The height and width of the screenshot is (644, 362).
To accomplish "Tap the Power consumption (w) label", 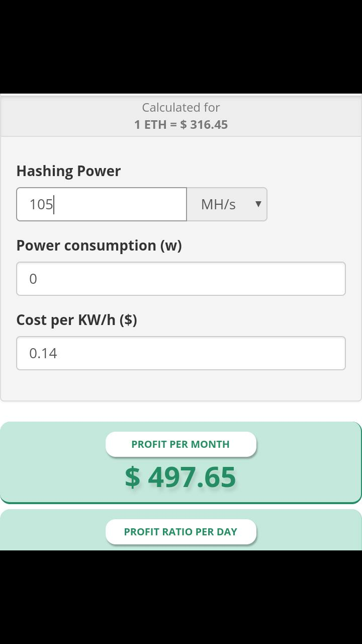I will (x=99, y=246).
